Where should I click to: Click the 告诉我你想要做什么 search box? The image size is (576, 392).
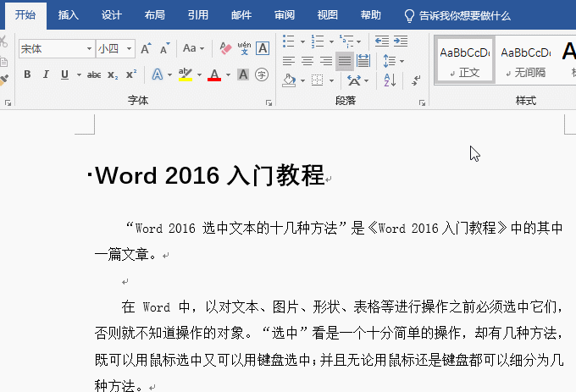(463, 15)
